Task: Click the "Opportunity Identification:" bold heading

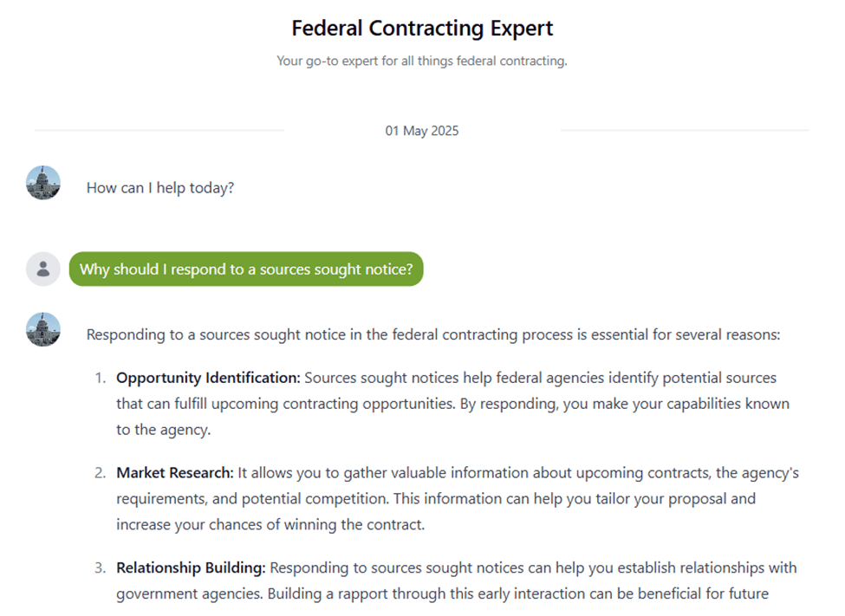Action: click(208, 378)
